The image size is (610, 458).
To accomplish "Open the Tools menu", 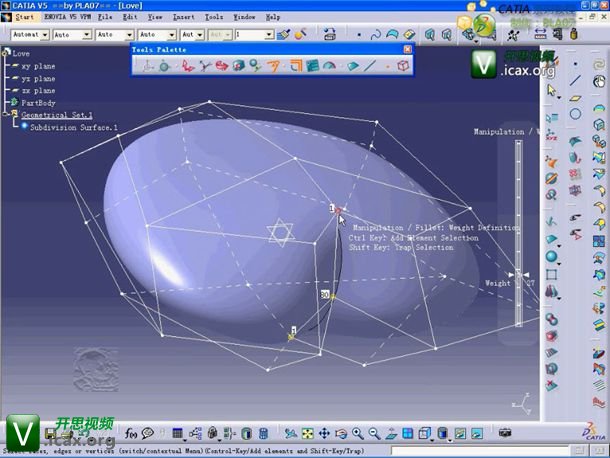I will (214, 17).
